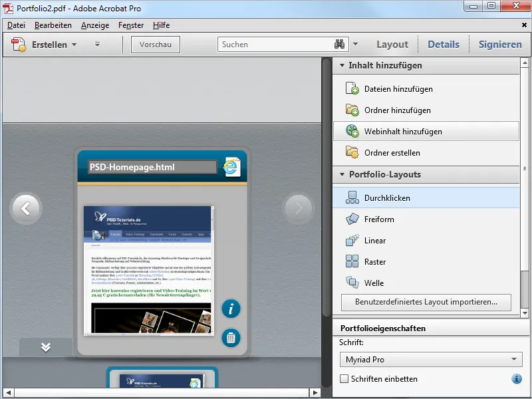The image size is (532, 399).
Task: Click the binoculars search icon
Action: [339, 44]
